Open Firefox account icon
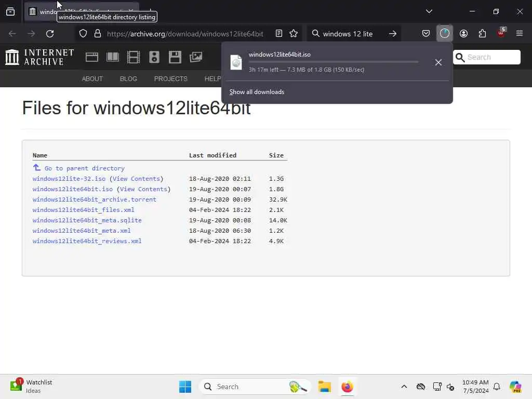 [x=463, y=33]
